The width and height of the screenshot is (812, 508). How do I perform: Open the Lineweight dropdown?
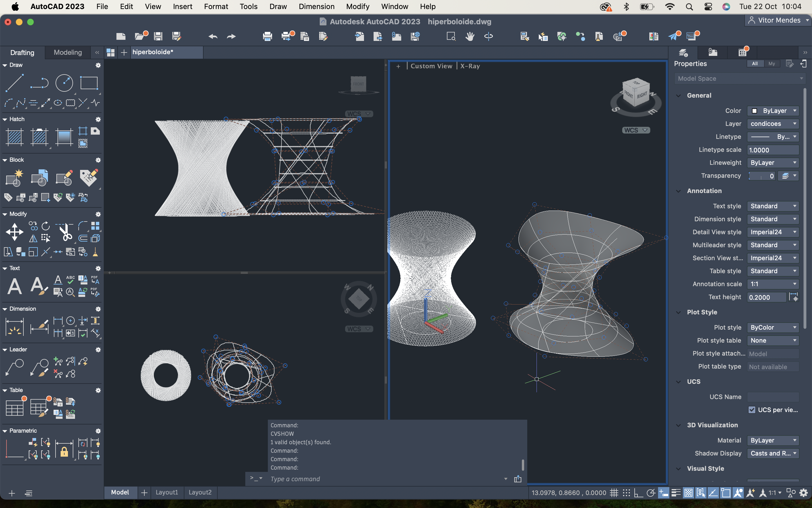[773, 163]
